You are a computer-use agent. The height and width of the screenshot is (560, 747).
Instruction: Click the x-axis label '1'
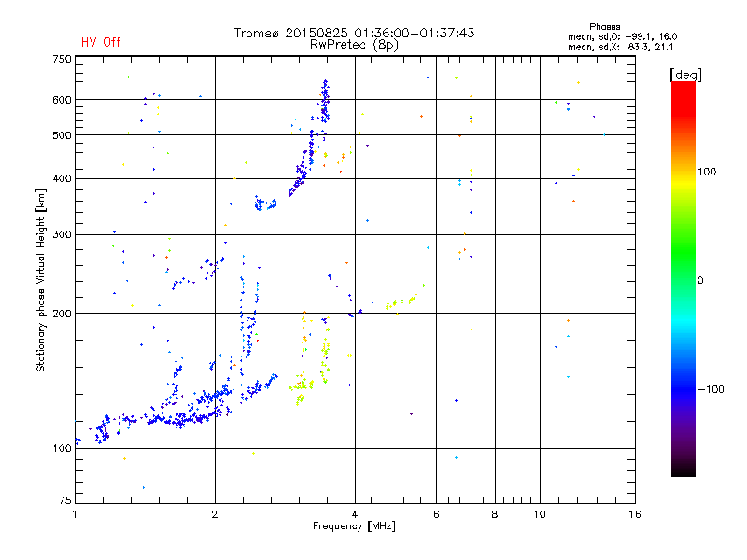[x=75, y=514]
